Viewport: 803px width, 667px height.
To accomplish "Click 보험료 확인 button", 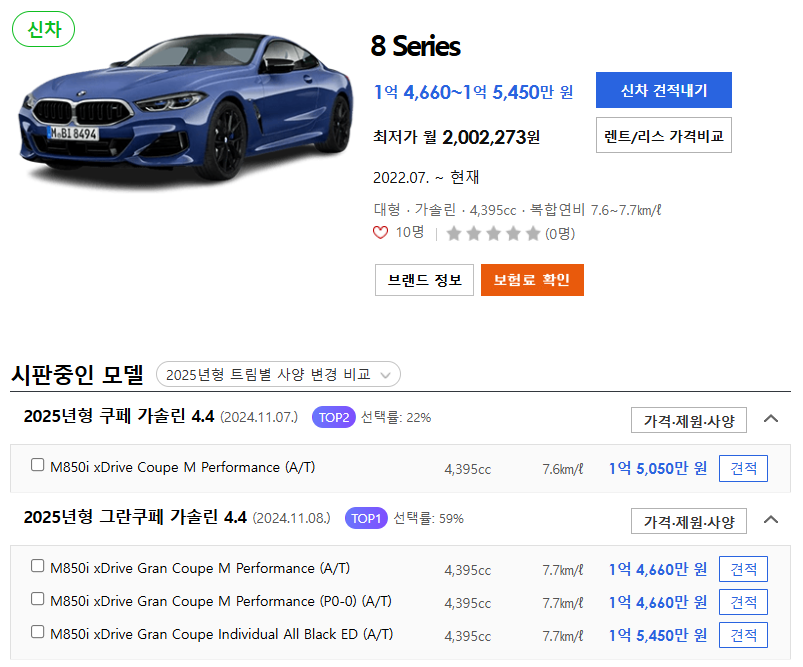I will pyautogui.click(x=532, y=280).
